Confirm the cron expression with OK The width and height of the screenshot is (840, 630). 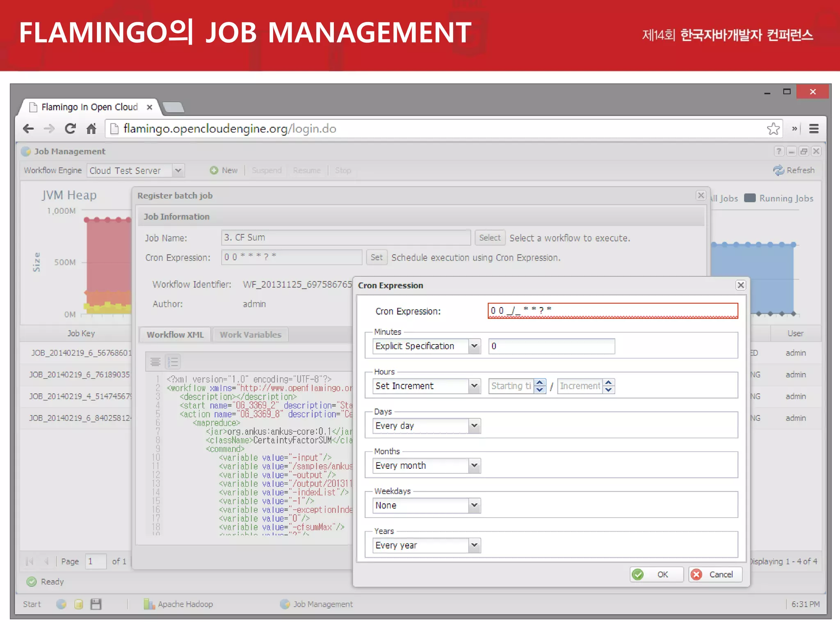[656, 574]
